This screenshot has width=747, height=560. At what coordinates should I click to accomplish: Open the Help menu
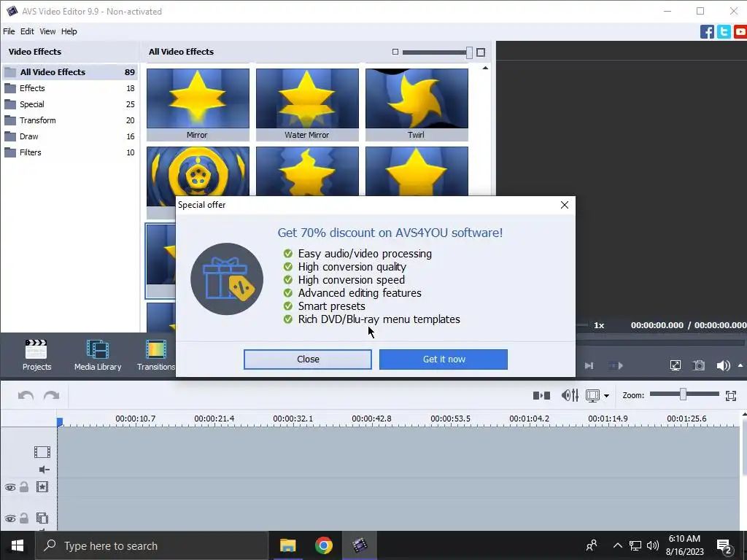(69, 31)
